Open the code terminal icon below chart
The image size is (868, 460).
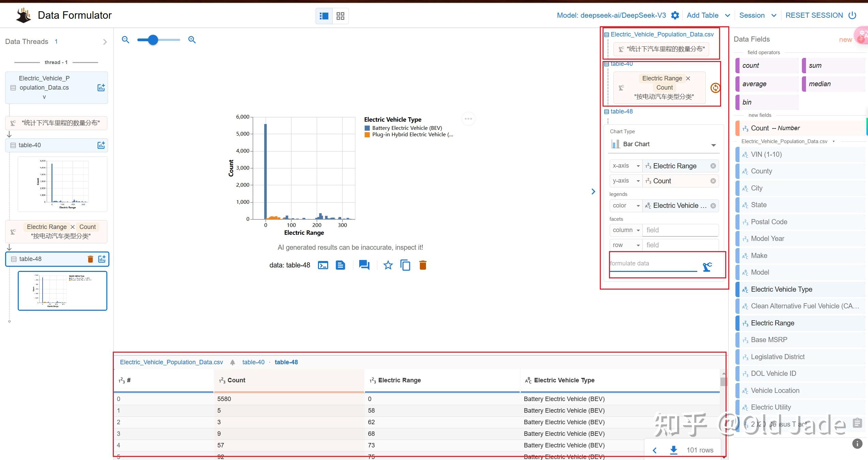click(323, 265)
